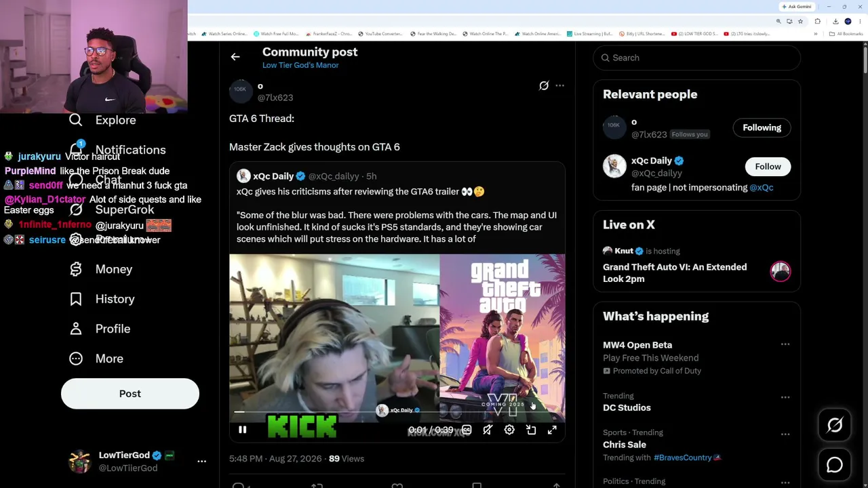Click the LowTierGod account avatar
The width and height of the screenshot is (868, 488).
pos(80,461)
